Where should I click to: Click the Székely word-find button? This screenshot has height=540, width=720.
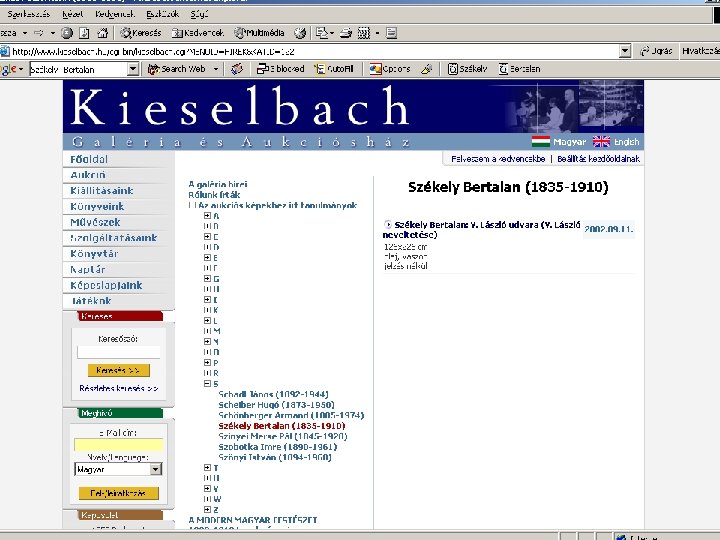pyautogui.click(x=467, y=69)
